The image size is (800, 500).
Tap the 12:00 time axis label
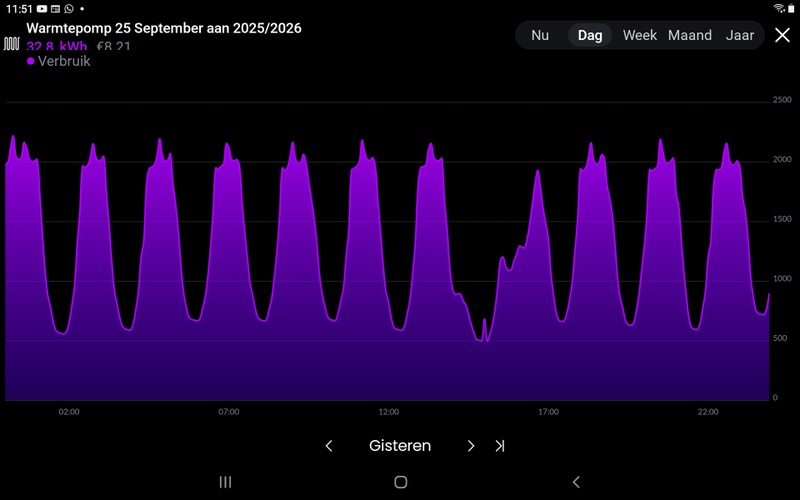388,412
